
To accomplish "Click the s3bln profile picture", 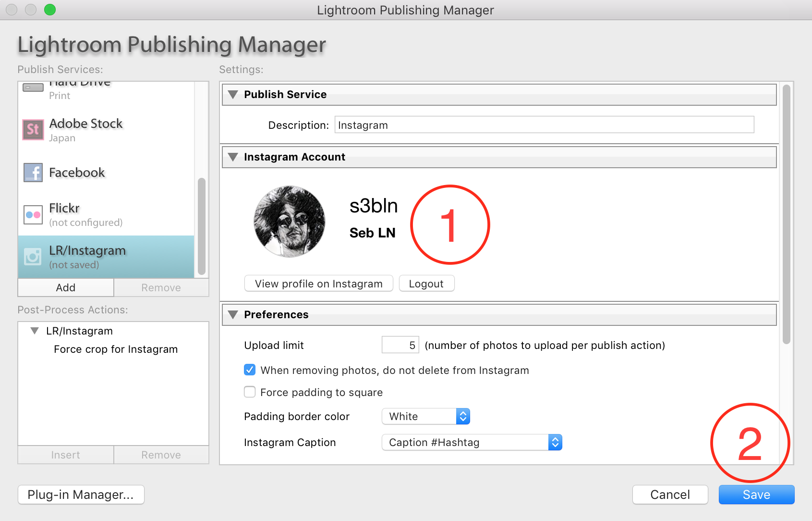I will [x=290, y=222].
